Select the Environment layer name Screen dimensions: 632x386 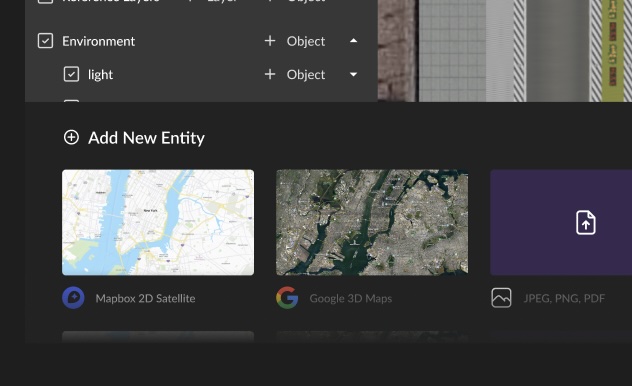98,41
